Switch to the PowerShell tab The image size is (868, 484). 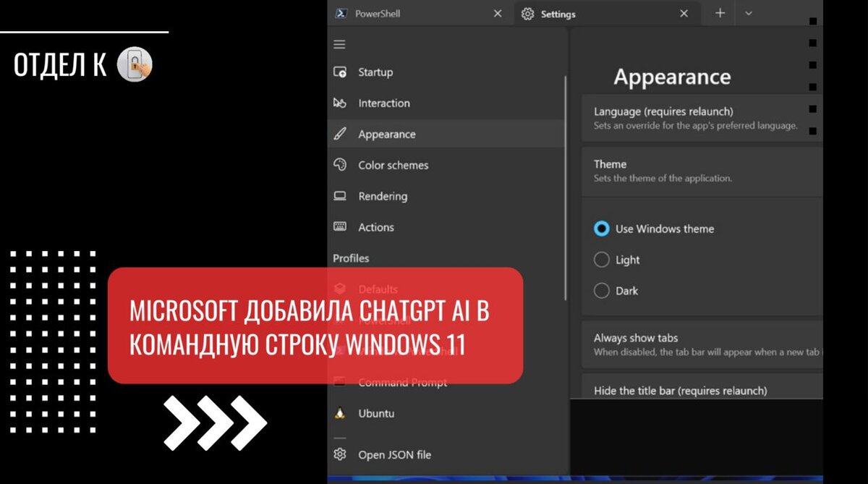click(x=420, y=14)
